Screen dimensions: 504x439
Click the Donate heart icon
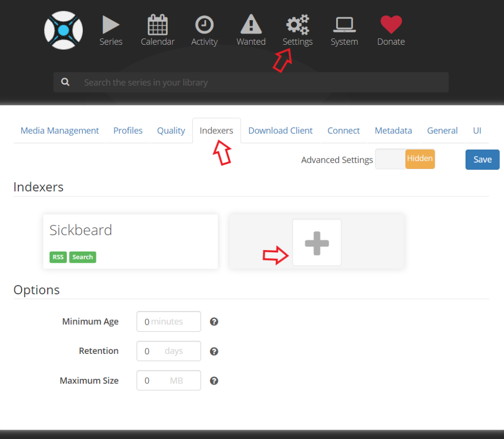click(x=391, y=25)
